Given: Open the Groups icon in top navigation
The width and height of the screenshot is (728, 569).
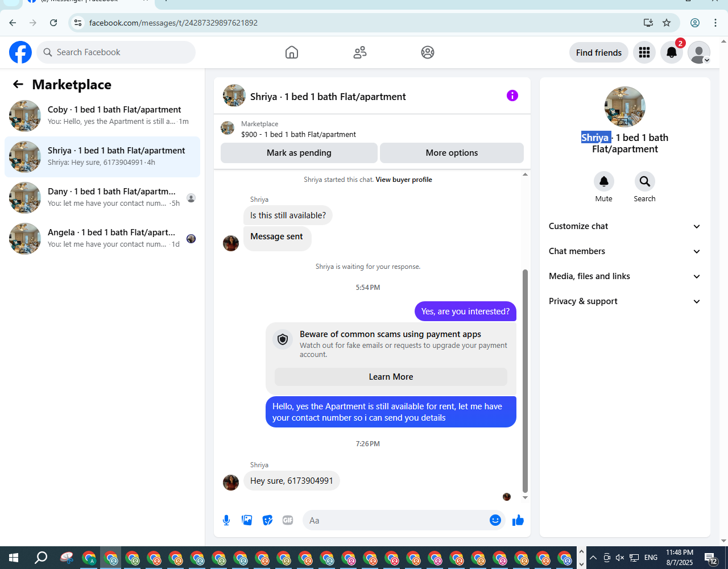Looking at the screenshot, I should (x=428, y=52).
